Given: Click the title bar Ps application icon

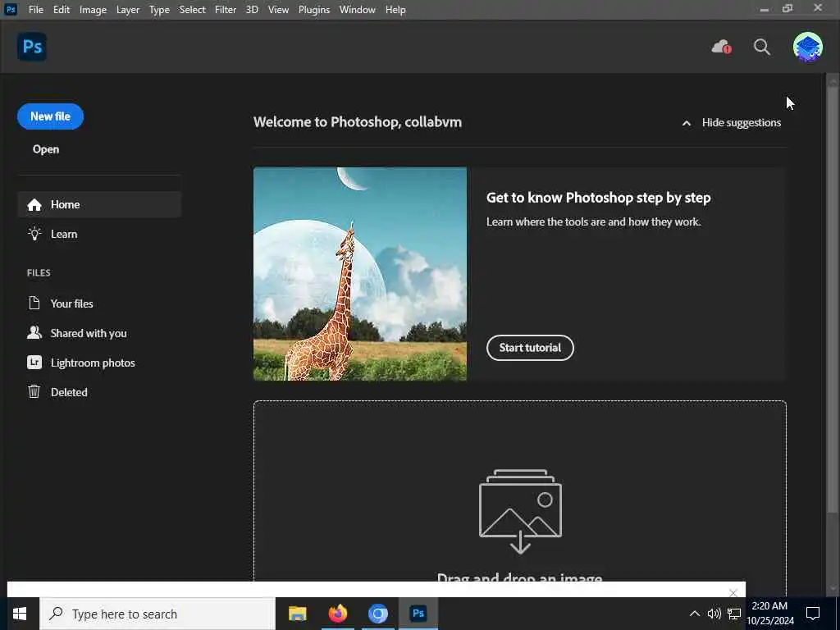Looking at the screenshot, I should click(11, 10).
